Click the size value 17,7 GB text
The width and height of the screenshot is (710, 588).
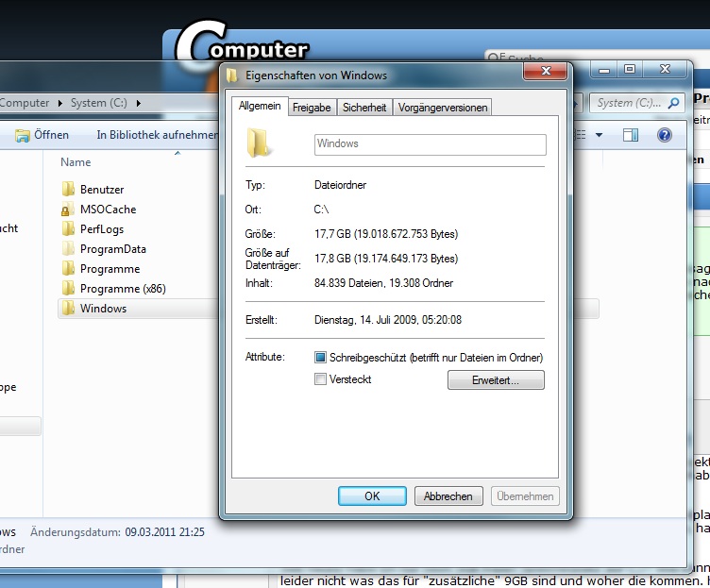pos(386,234)
